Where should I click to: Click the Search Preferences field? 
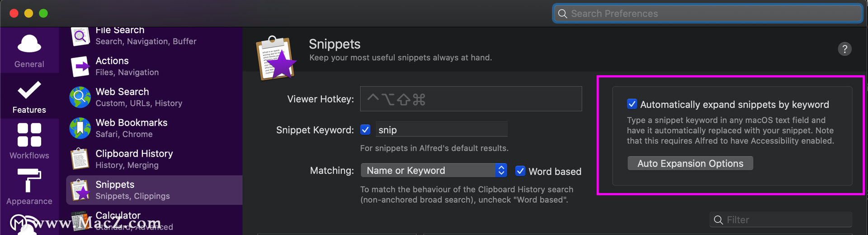tap(708, 14)
